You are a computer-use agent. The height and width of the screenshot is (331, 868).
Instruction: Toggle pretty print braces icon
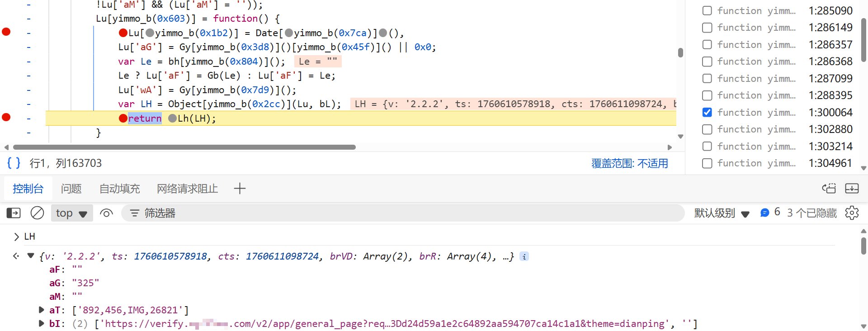(14, 163)
